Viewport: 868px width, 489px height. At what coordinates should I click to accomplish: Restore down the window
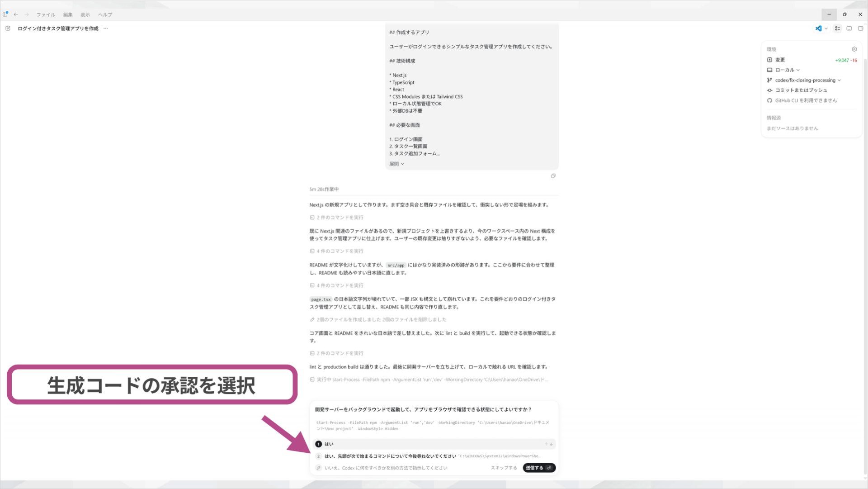click(844, 14)
